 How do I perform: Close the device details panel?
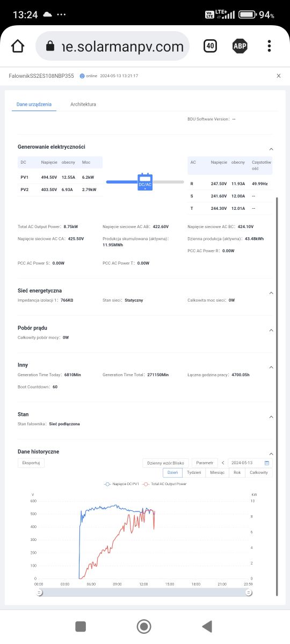[x=278, y=76]
